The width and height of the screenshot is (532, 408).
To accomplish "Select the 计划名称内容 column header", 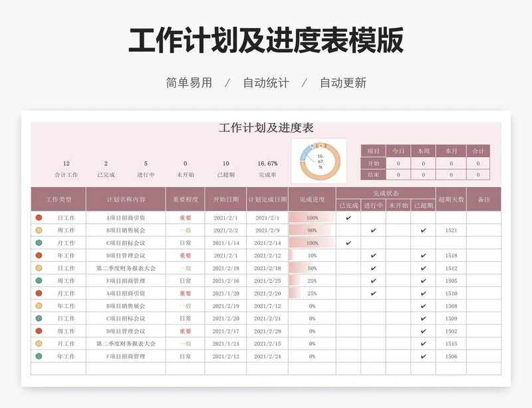I will (126, 199).
